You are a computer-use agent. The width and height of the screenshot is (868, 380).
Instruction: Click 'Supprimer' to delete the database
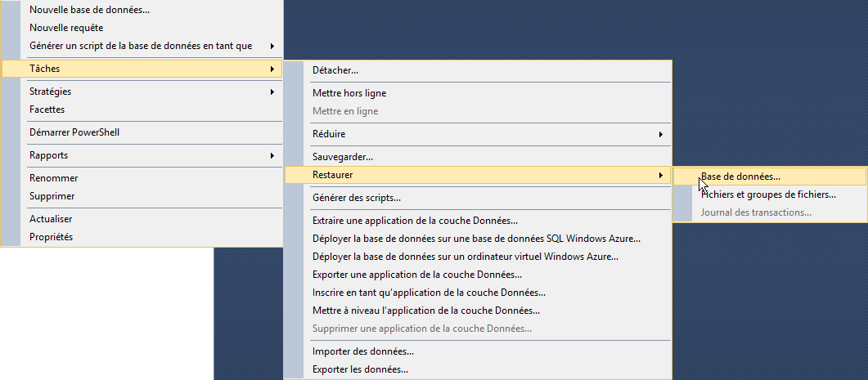[52, 196]
